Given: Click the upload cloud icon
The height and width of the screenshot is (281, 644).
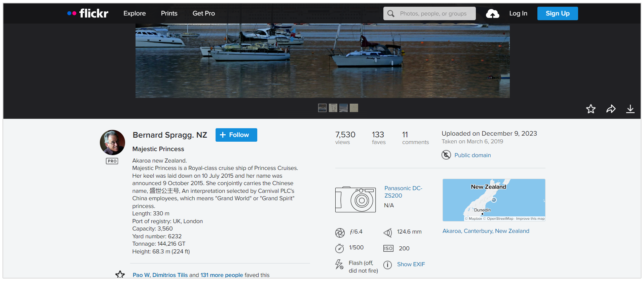Looking at the screenshot, I should pyautogui.click(x=492, y=14).
